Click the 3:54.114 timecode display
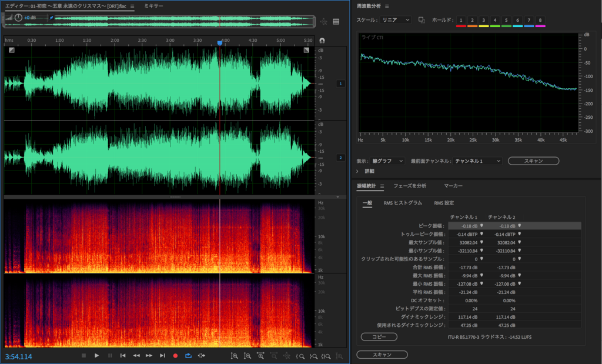Screen dimensions: 602x364 click(18, 357)
